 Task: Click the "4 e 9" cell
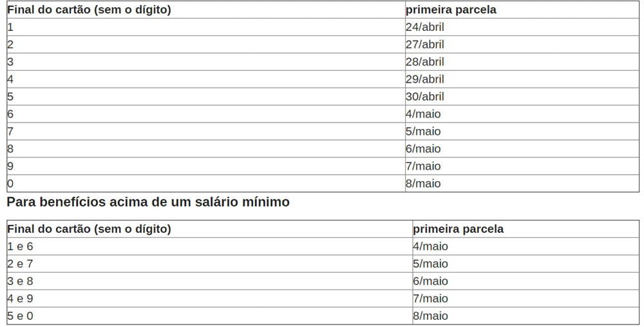[20, 299]
